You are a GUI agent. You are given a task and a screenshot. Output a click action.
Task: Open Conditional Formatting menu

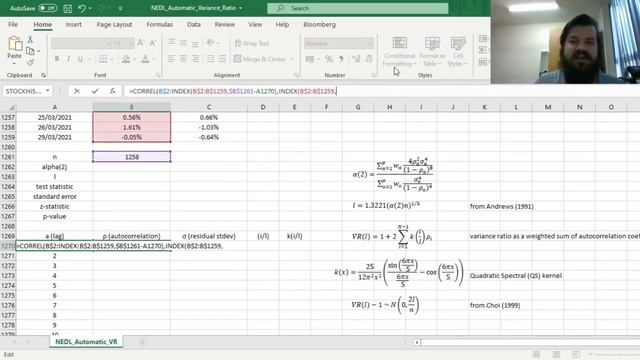point(399,52)
